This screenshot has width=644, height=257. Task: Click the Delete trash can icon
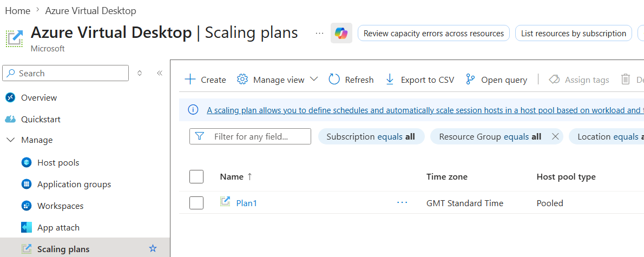626,79
